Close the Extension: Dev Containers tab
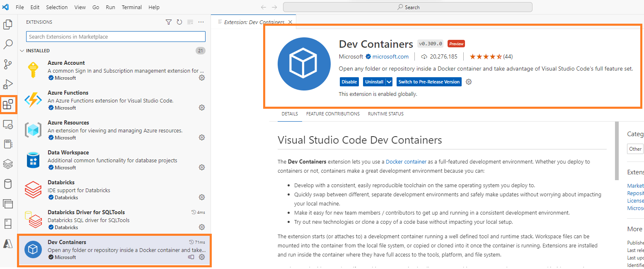This screenshot has height=269, width=644. point(290,22)
